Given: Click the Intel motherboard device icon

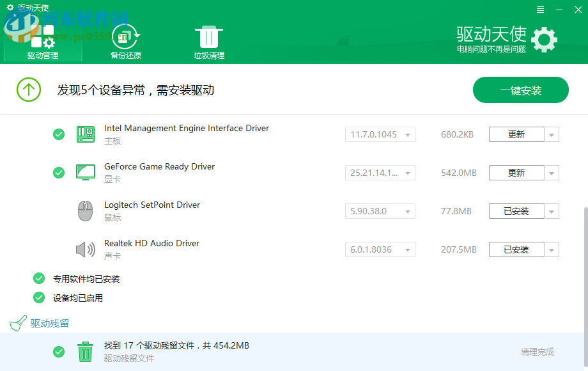Looking at the screenshot, I should tap(86, 134).
